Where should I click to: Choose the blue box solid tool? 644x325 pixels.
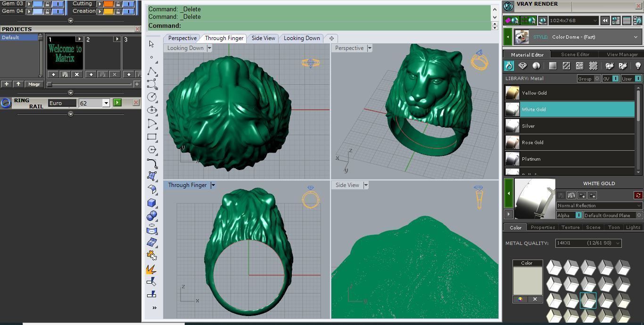coord(152,203)
